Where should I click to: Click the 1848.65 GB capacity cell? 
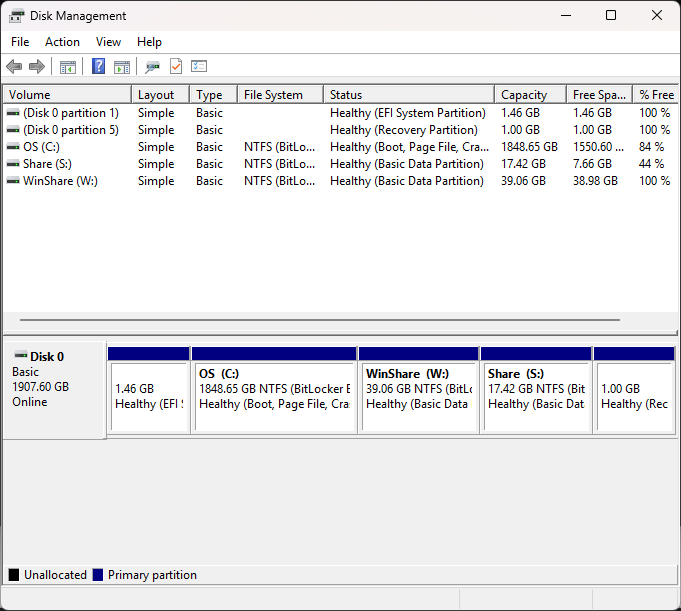[x=529, y=147]
